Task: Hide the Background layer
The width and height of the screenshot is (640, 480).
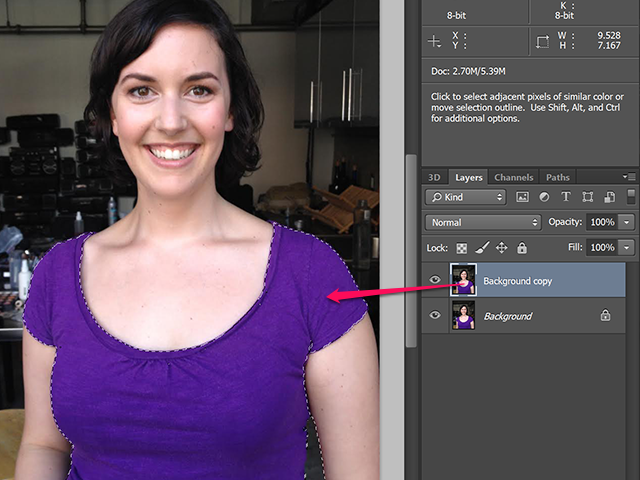Action: tap(435, 315)
